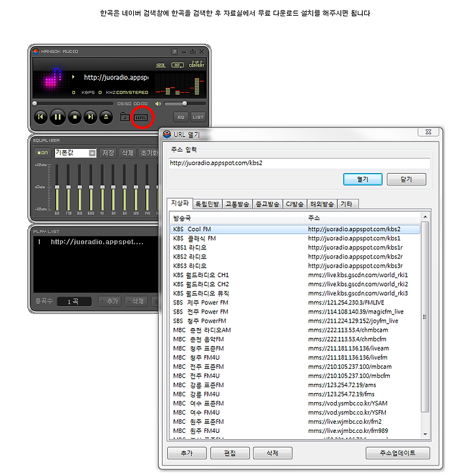Click 편집 button in URL dialog
470x476 pixels.
coord(230,453)
